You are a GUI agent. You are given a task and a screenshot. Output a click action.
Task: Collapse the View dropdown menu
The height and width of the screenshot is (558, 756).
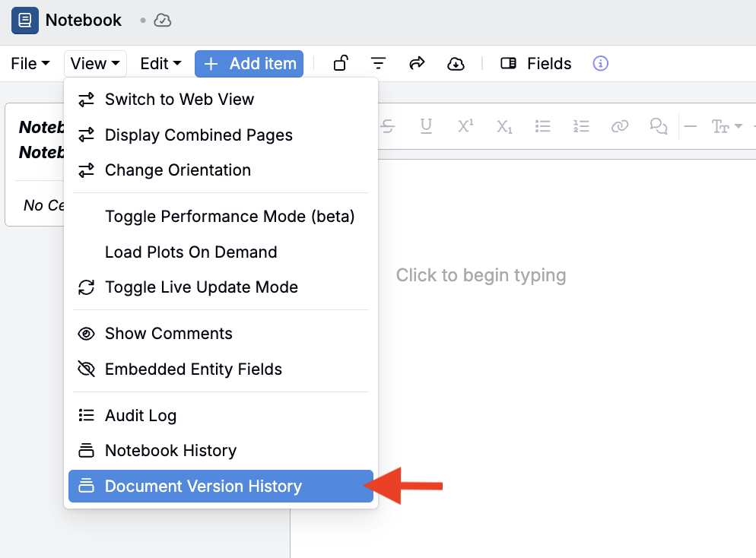(x=95, y=64)
